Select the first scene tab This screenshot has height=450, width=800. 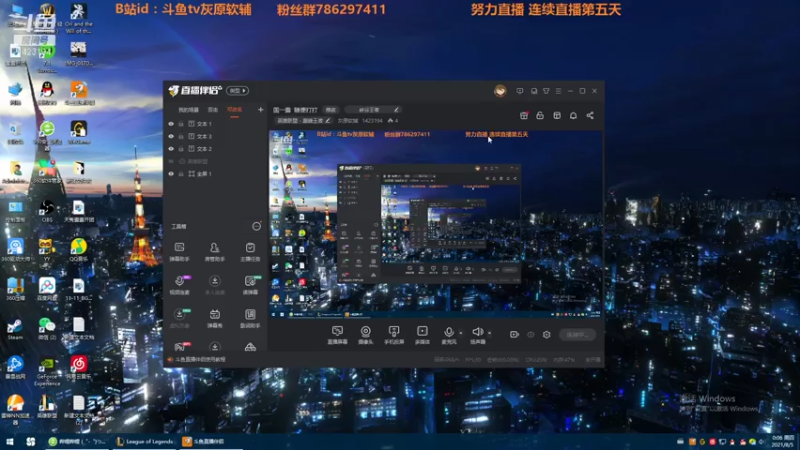(188, 110)
